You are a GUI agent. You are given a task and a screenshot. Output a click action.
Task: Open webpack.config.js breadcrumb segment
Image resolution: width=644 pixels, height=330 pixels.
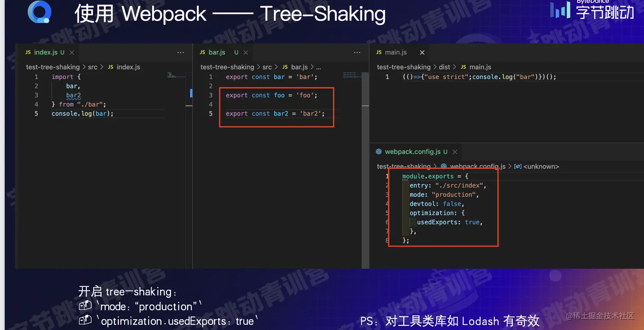(x=477, y=166)
